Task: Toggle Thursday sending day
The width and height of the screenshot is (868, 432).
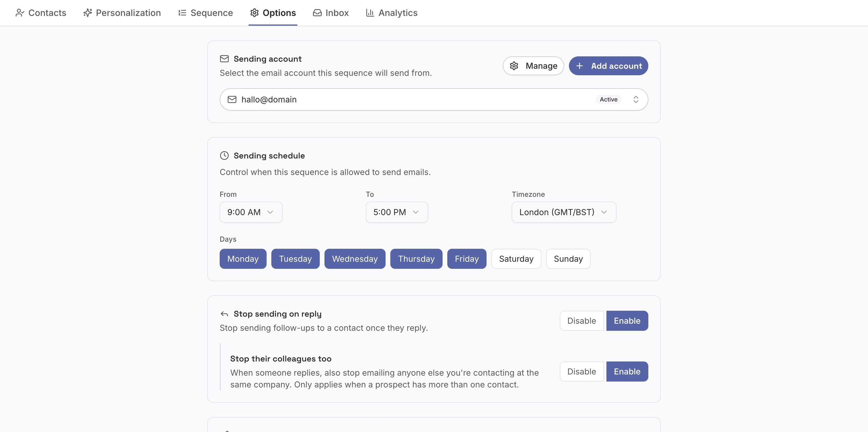Action: click(x=416, y=258)
